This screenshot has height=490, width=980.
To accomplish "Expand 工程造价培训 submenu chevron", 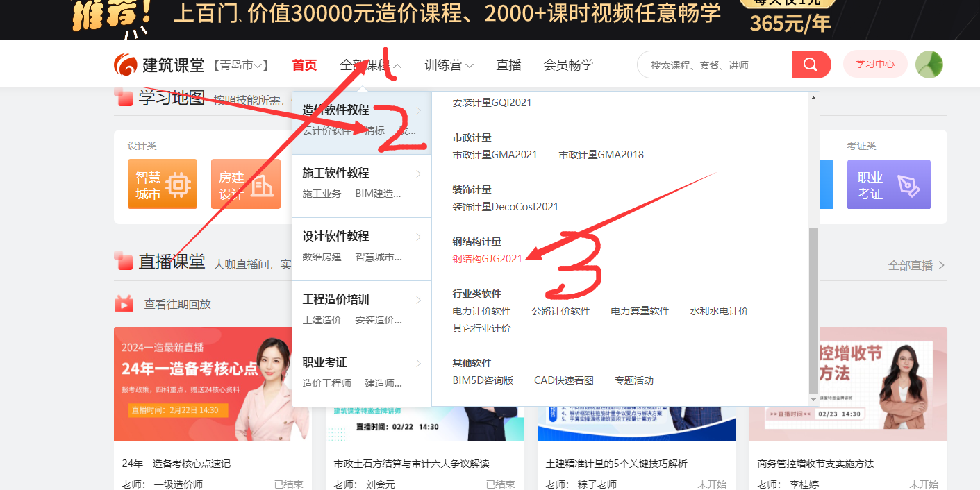I will pyautogui.click(x=419, y=300).
